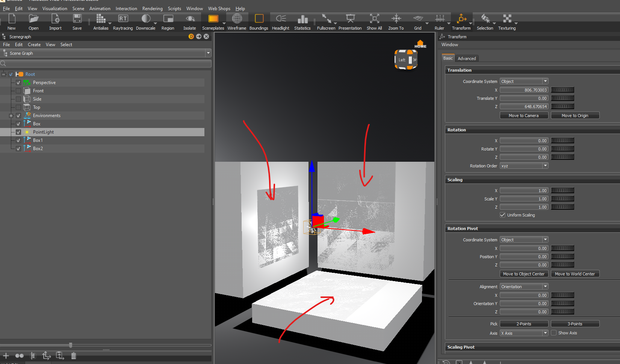The image size is (620, 364).
Task: Open the Statistics toolbar icon
Action: click(x=302, y=19)
